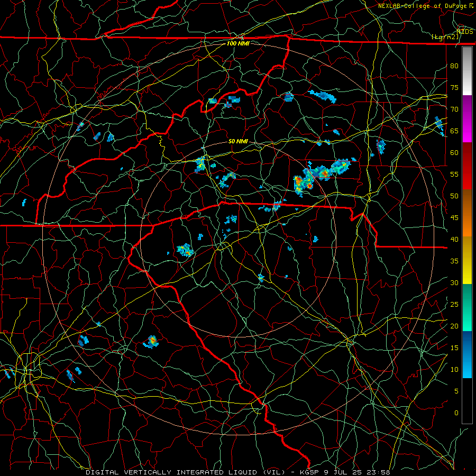Select the 75 value on the VIL scale
The width and height of the screenshot is (476, 476).
(454, 87)
